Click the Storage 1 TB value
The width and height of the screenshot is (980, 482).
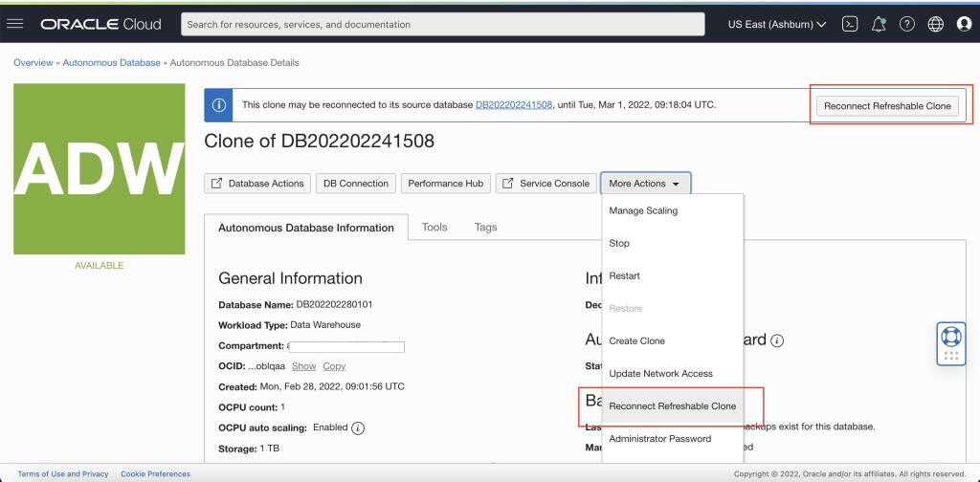[x=269, y=449]
